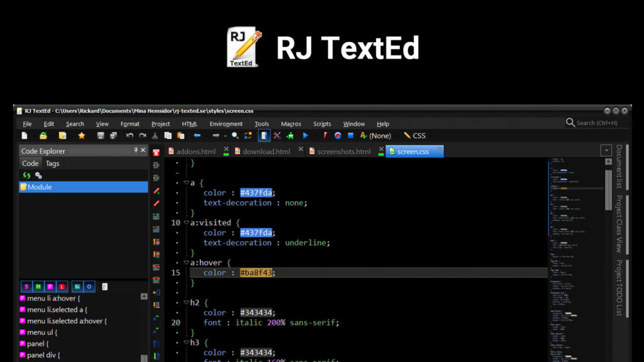Click the green refresh icon in Code Explorer
This screenshot has width=644, height=362.
[26, 175]
